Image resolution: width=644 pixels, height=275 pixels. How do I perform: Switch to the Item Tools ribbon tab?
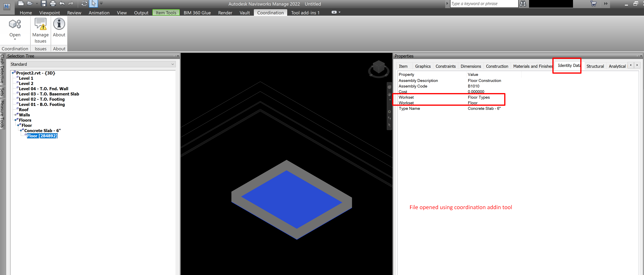(166, 13)
